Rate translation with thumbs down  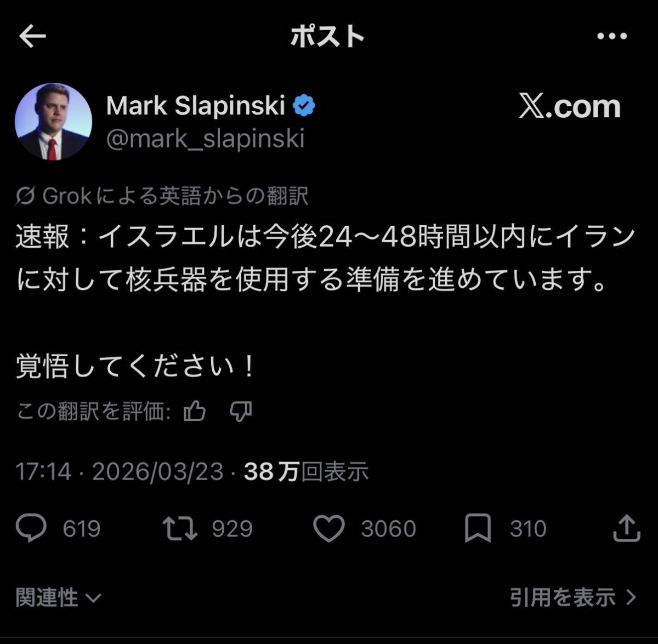pyautogui.click(x=240, y=411)
